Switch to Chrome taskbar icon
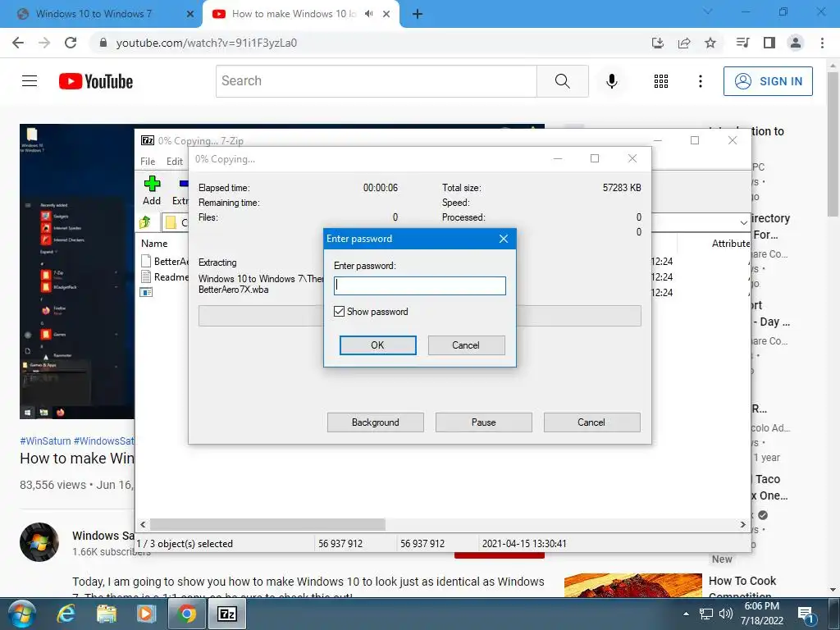The height and width of the screenshot is (630, 840). [186, 614]
